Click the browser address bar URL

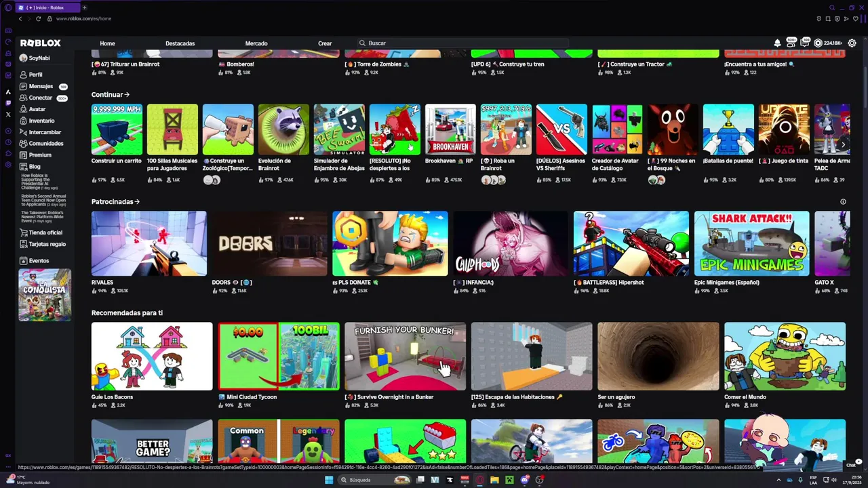tap(83, 19)
